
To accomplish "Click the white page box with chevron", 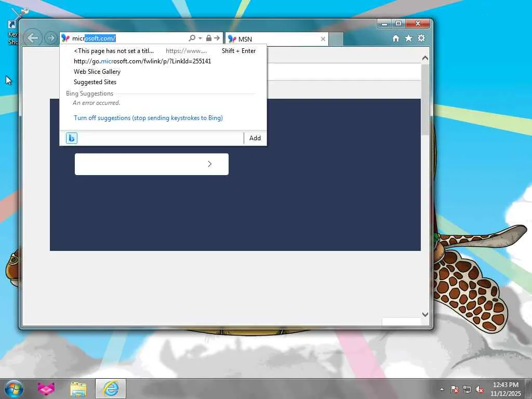I will [x=152, y=164].
